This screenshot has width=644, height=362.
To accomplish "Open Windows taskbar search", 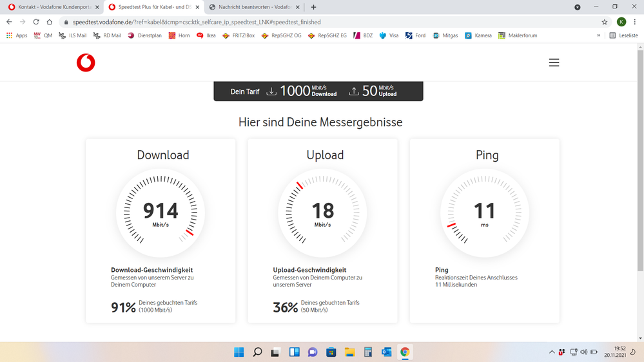I will pos(257,352).
